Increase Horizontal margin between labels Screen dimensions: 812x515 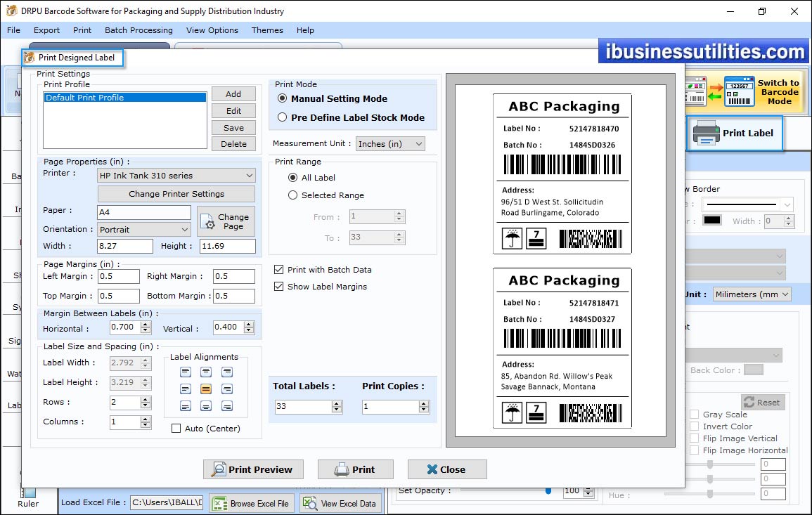click(x=146, y=325)
